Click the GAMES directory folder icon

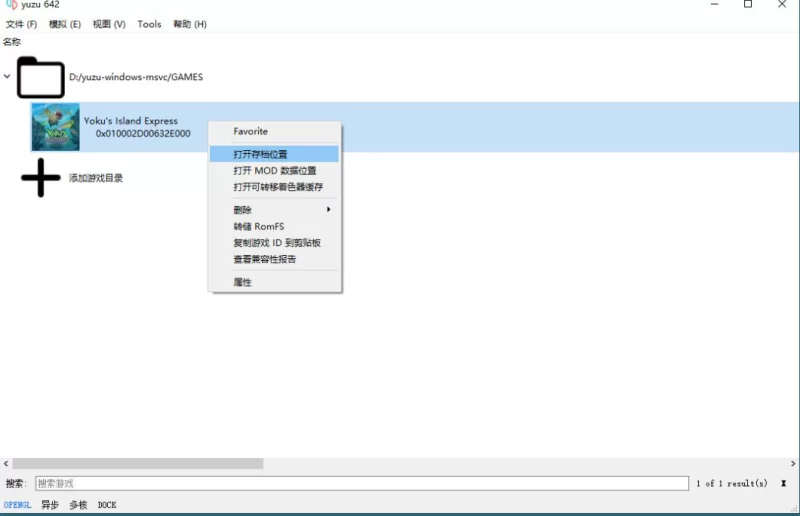point(40,77)
